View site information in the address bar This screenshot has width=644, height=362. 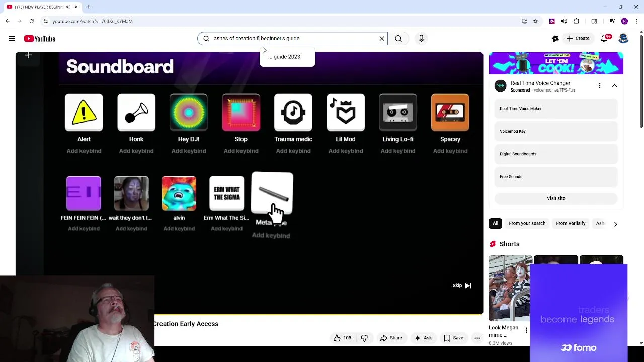pyautogui.click(x=46, y=21)
